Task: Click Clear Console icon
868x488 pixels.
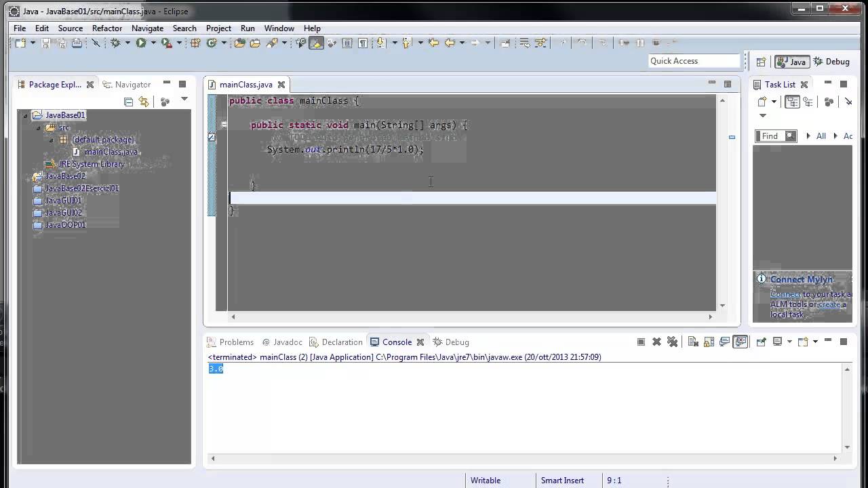Action: point(693,342)
